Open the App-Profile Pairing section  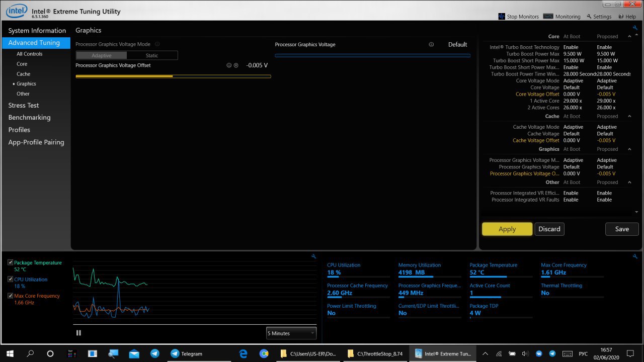coord(36,142)
